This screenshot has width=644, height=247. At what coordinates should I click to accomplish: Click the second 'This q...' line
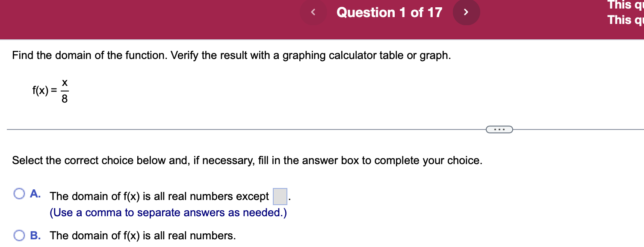coord(623,20)
